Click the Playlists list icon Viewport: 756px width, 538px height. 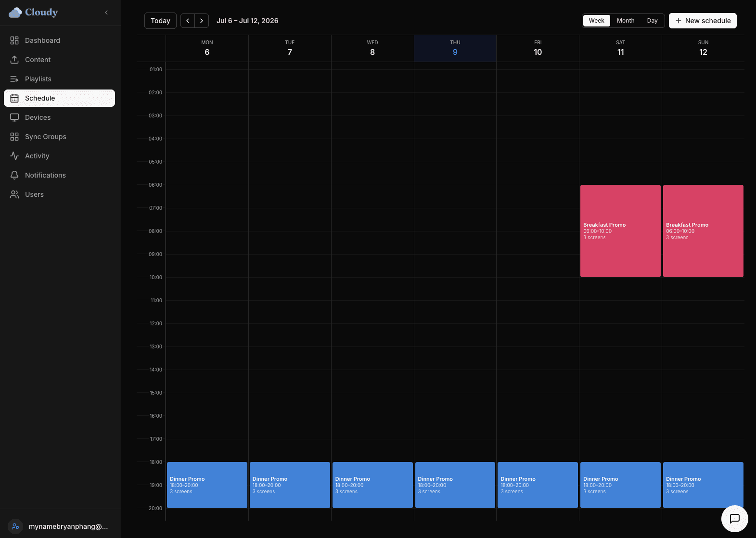[14, 79]
